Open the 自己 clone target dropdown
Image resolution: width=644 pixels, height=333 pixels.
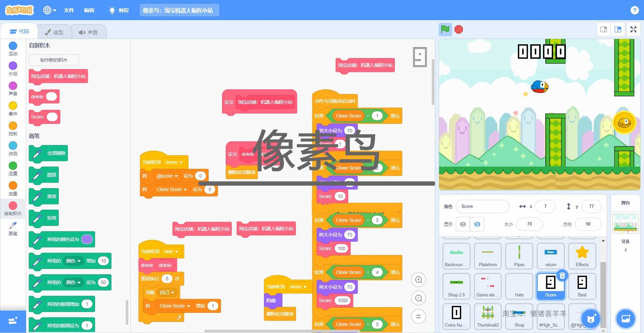tap(167, 292)
